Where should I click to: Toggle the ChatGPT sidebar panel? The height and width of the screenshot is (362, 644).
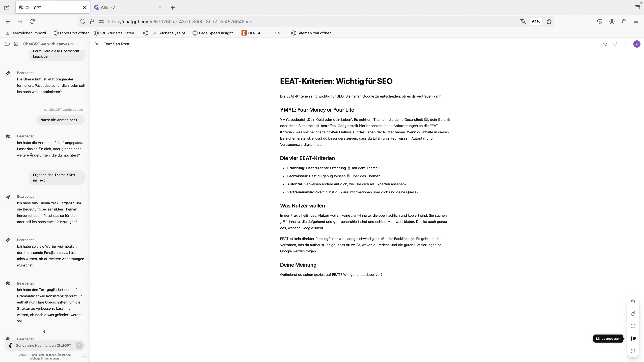click(x=7, y=44)
